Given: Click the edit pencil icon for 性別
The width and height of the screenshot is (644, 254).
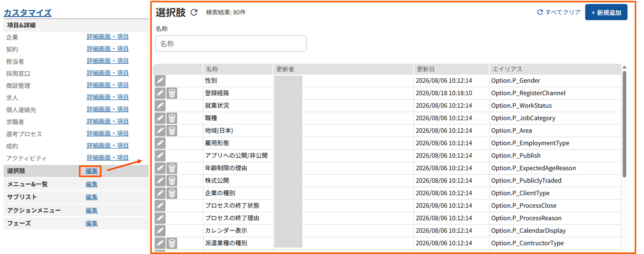Looking at the screenshot, I should tap(160, 81).
